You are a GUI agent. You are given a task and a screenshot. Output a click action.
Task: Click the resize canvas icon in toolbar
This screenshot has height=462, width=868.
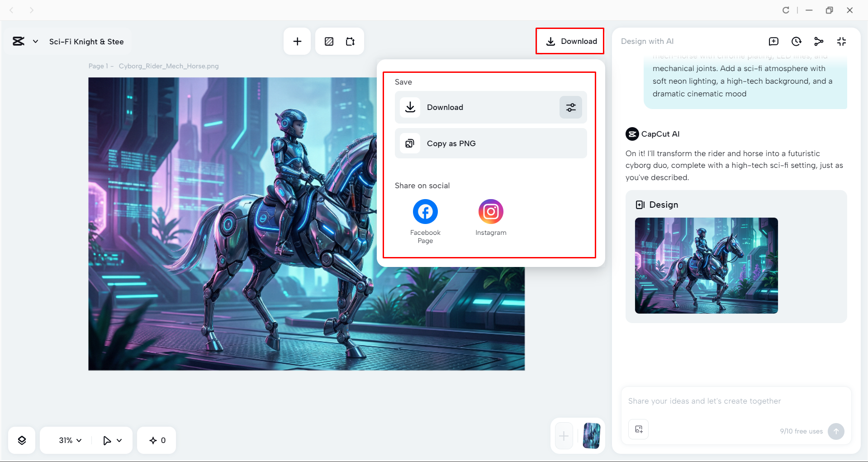tap(351, 42)
